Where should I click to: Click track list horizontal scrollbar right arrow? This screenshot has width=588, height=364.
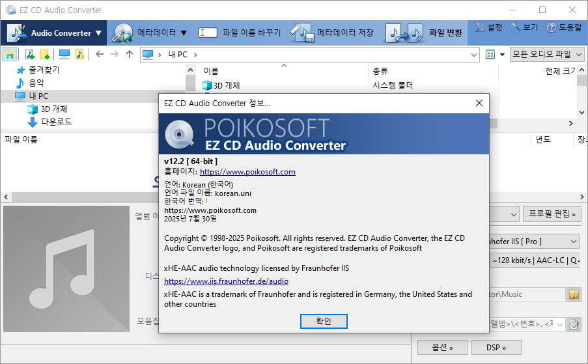click(x=581, y=197)
